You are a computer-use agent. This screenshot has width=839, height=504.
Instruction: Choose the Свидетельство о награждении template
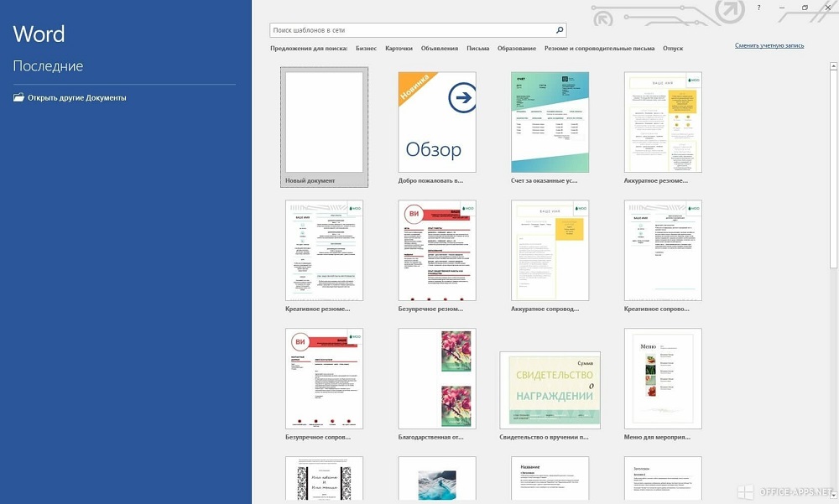coord(550,390)
